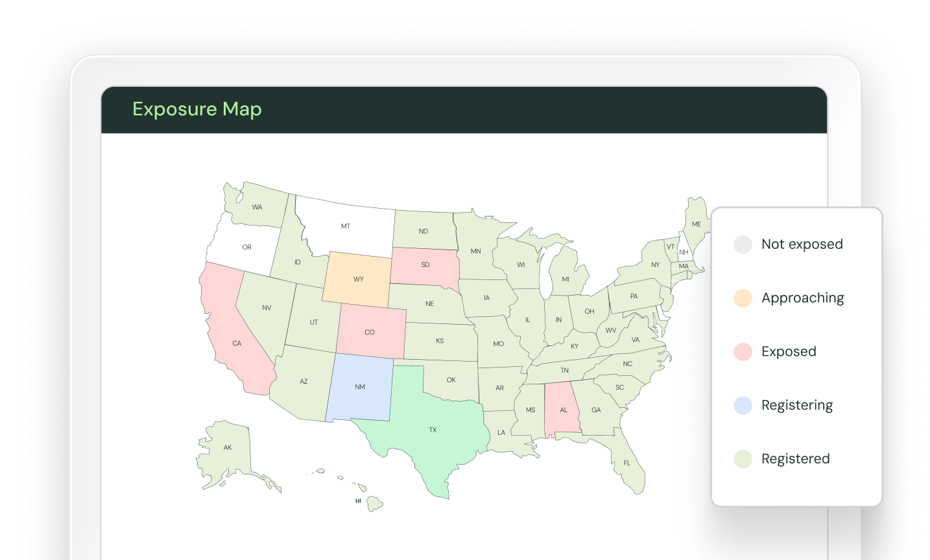Click Alabama on the exposure map

click(563, 410)
